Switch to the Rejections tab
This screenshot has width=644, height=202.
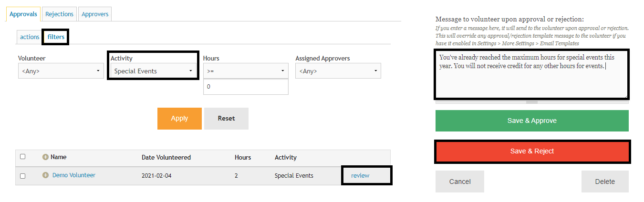tap(60, 14)
